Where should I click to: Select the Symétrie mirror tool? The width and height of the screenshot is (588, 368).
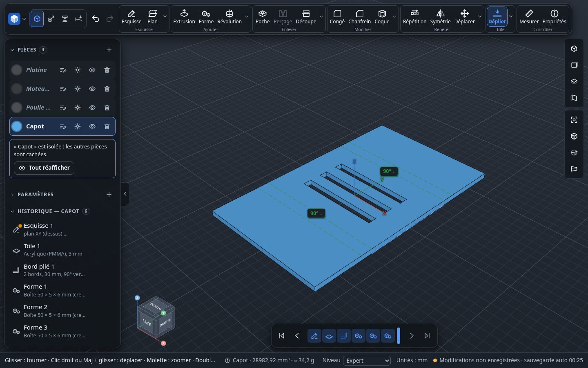440,17
